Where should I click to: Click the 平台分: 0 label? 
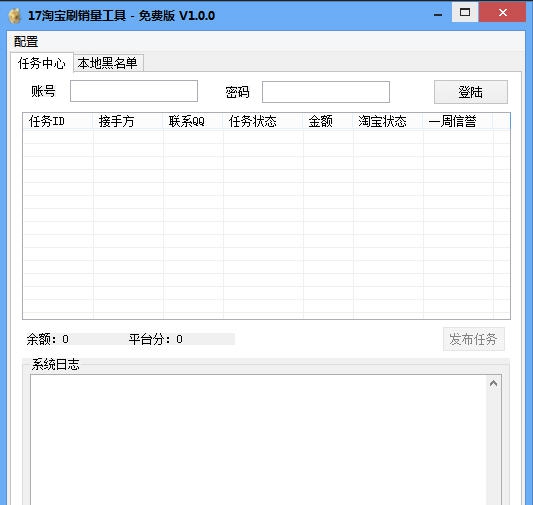pos(156,339)
